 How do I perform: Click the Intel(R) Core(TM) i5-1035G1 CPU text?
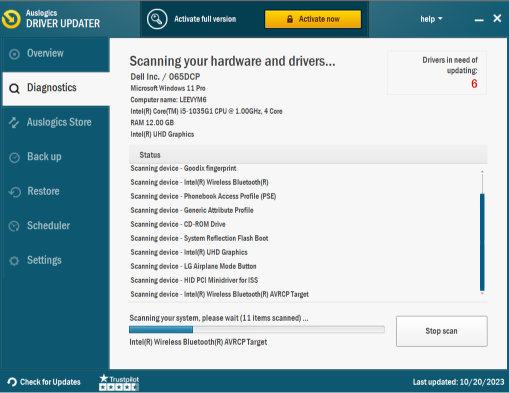pos(206,111)
